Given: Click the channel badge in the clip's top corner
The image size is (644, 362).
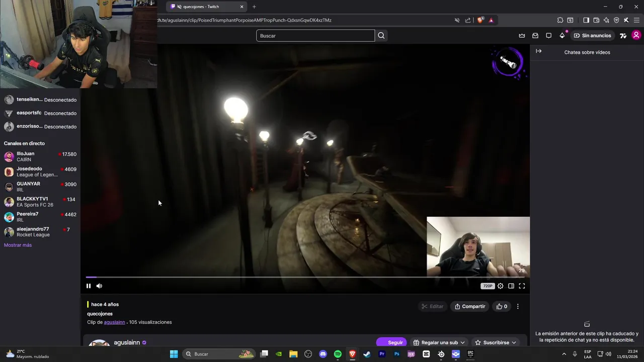Looking at the screenshot, I should click(x=508, y=63).
